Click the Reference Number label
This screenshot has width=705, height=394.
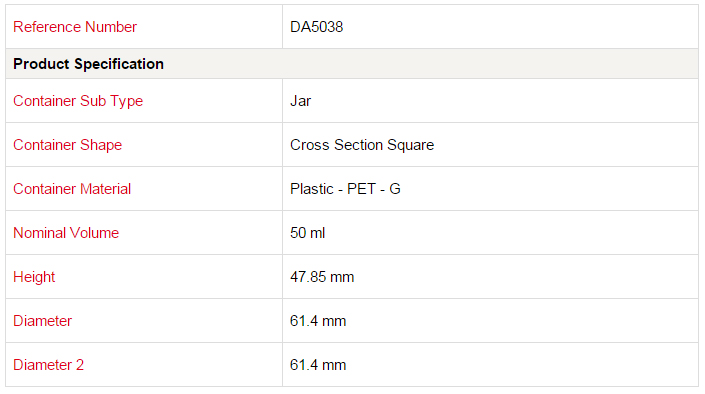(x=75, y=27)
